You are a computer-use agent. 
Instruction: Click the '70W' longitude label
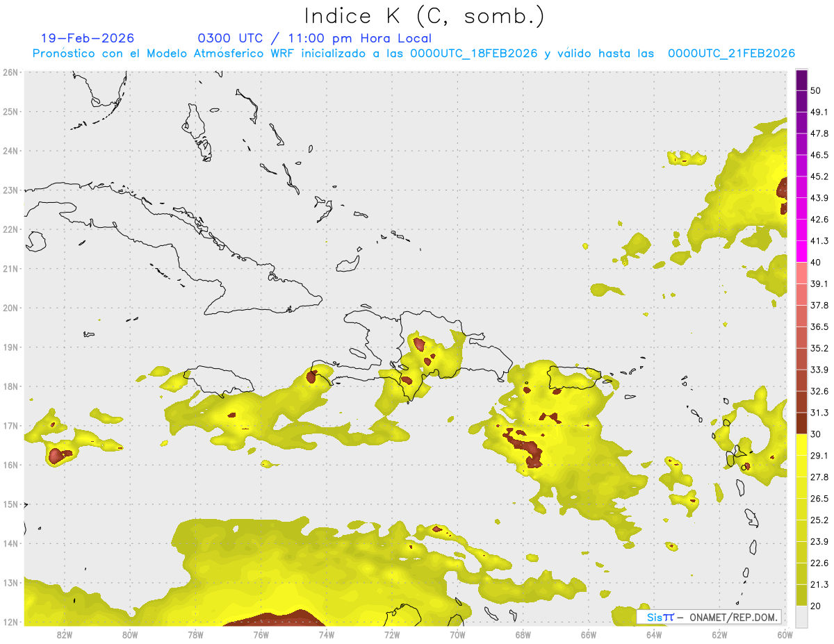point(457,634)
